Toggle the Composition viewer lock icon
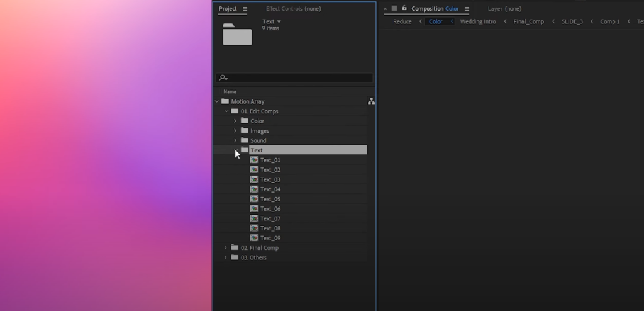 click(x=404, y=8)
